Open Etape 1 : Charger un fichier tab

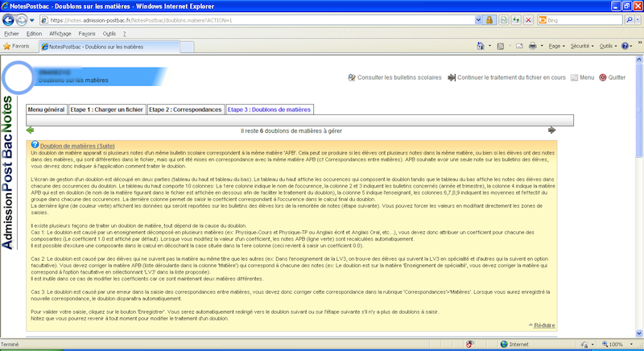[x=106, y=109]
